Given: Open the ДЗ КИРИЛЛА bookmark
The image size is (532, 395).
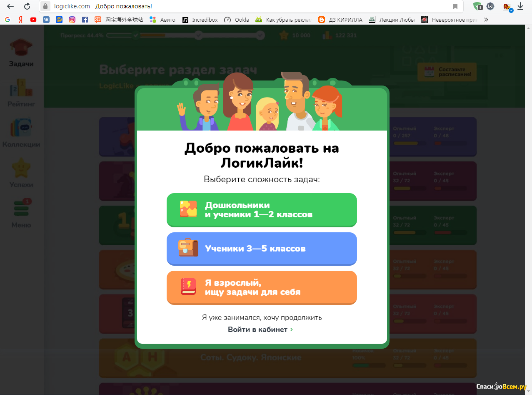Looking at the screenshot, I should click(x=340, y=20).
